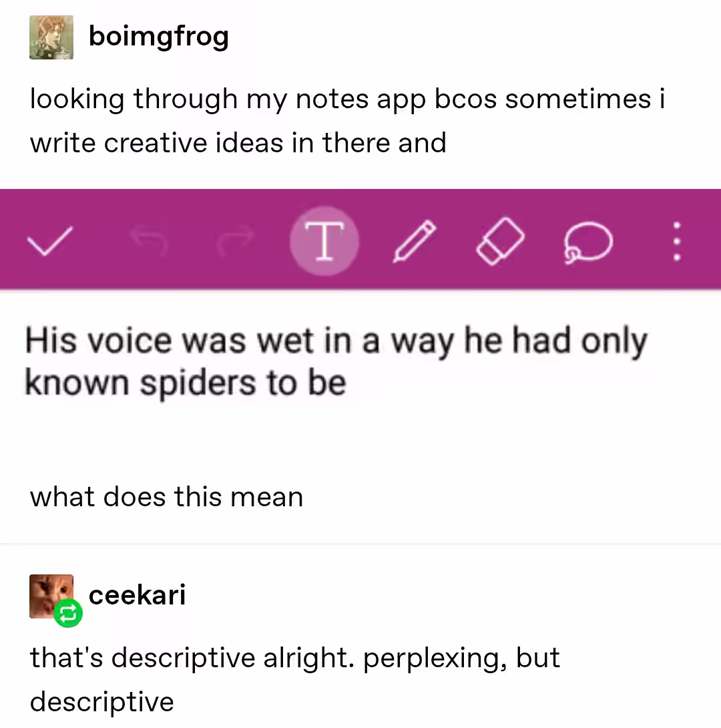Viewport: 721px width, 728px height.
Task: Select the pencil drawing tool
Action: pyautogui.click(x=415, y=241)
